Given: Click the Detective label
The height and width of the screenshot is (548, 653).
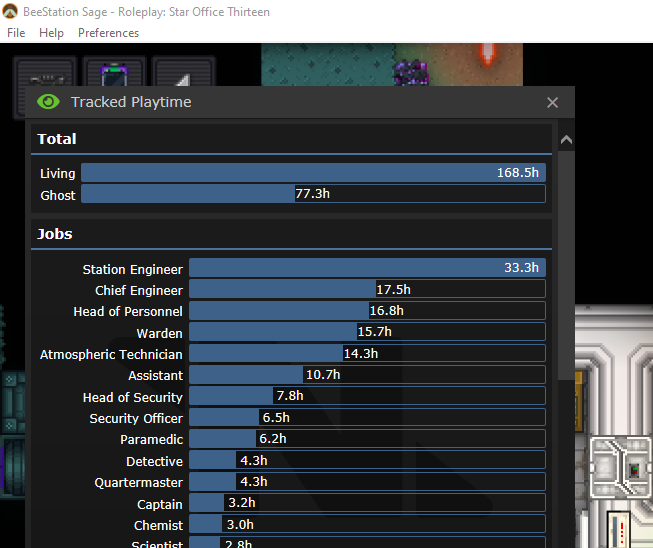Looking at the screenshot, I should point(155,461).
